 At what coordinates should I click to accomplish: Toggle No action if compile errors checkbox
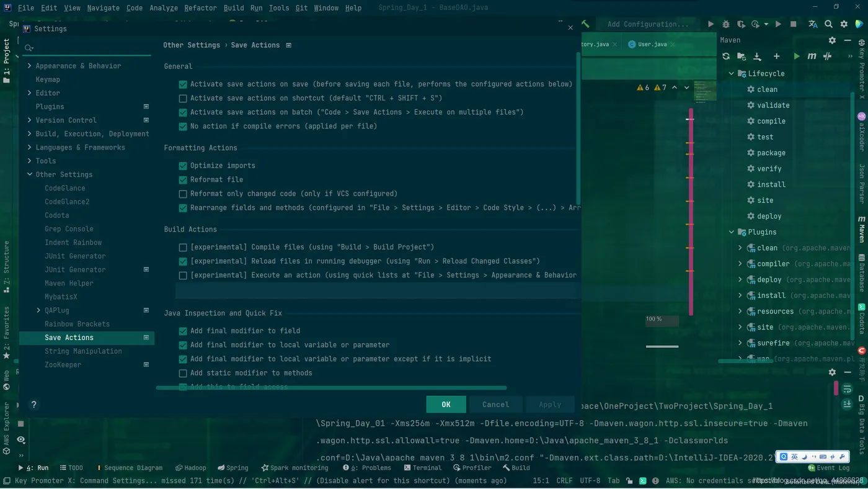183,127
